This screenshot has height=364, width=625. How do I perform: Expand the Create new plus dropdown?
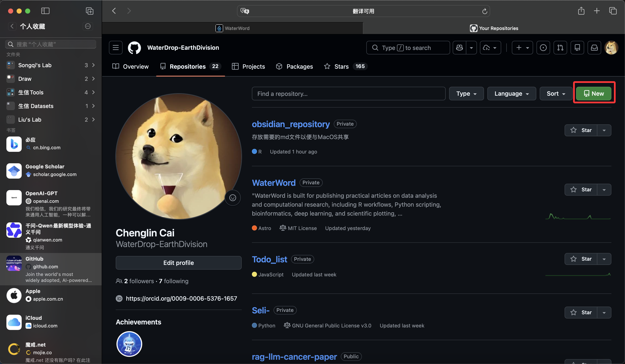click(x=522, y=48)
